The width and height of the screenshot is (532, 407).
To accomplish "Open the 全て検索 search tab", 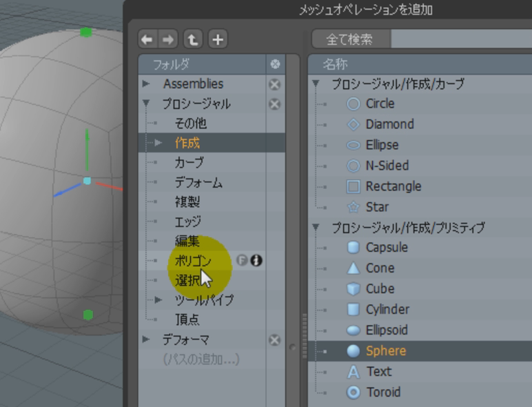I will click(351, 39).
